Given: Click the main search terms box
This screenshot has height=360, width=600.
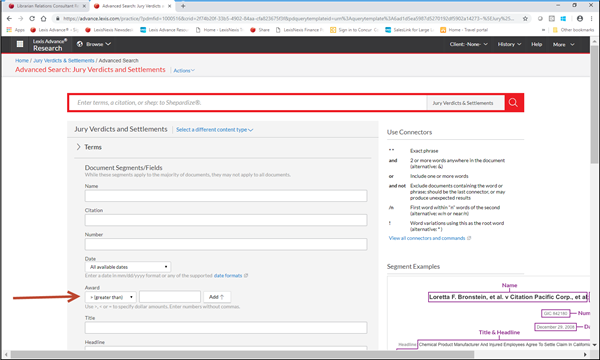Looking at the screenshot, I should click(248, 103).
